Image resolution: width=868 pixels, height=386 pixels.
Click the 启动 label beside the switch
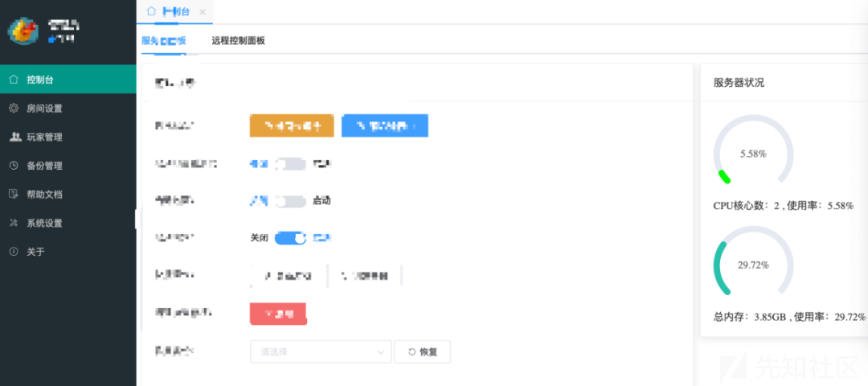[x=321, y=200]
